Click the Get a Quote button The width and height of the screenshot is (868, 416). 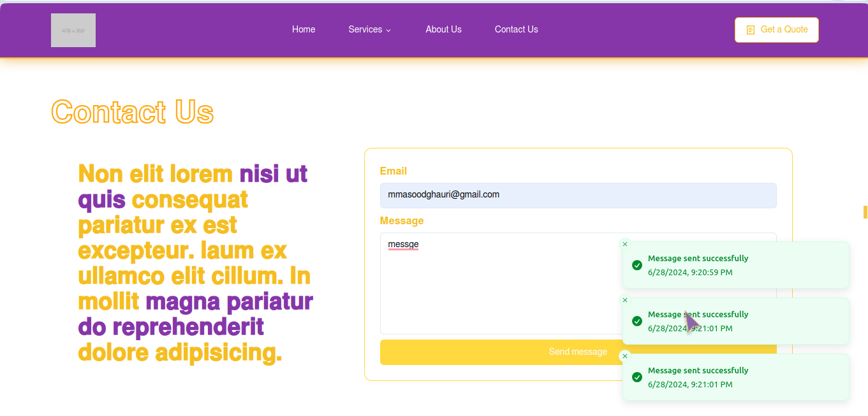point(777,30)
